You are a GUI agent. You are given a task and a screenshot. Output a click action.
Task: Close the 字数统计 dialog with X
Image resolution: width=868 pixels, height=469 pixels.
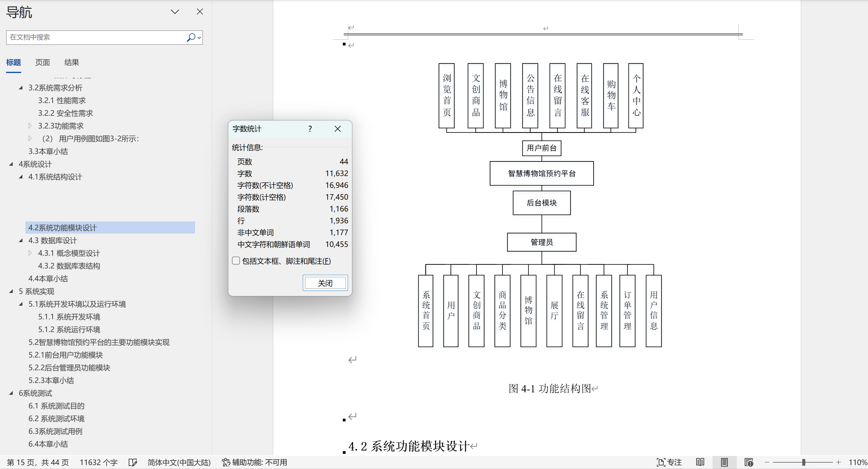[x=338, y=129]
